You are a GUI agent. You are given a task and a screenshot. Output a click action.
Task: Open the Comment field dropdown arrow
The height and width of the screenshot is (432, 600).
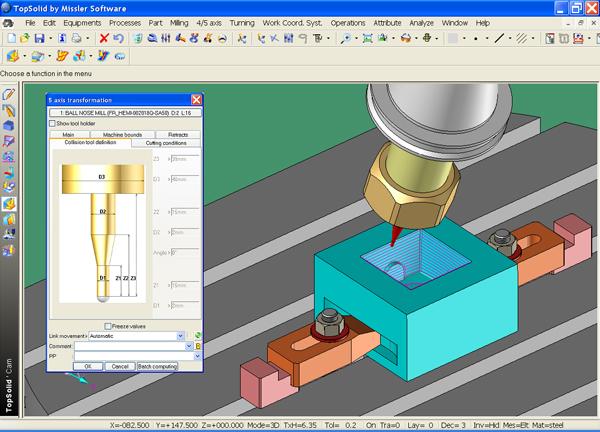189,346
